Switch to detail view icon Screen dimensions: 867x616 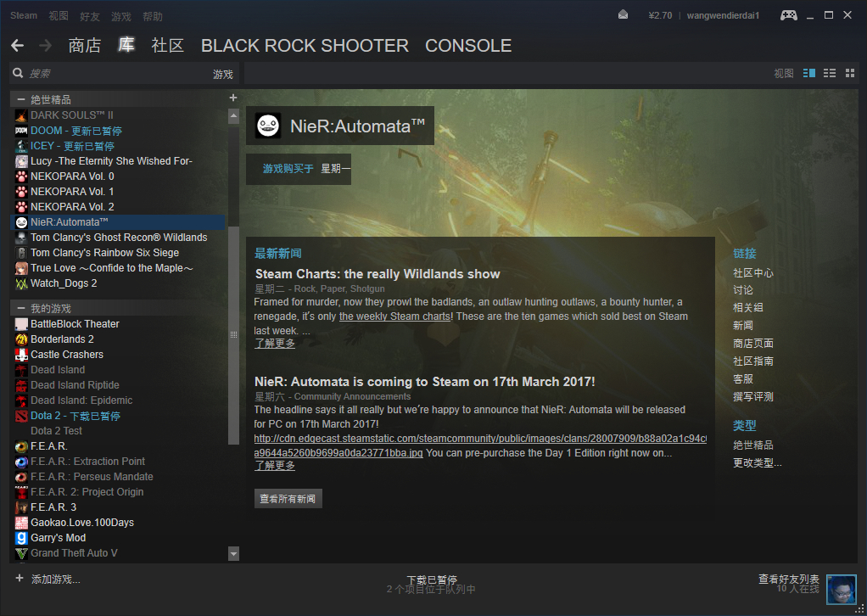(x=809, y=73)
